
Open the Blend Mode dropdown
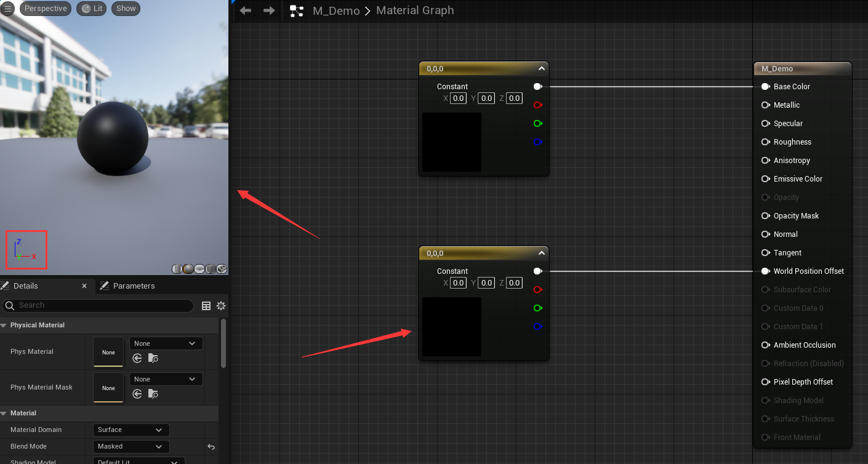[x=130, y=446]
